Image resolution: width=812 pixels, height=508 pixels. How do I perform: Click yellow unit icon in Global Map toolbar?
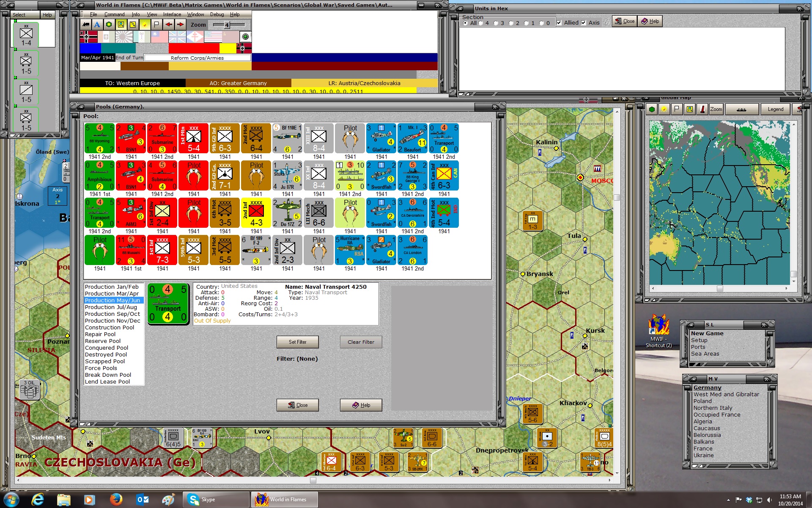coord(690,109)
